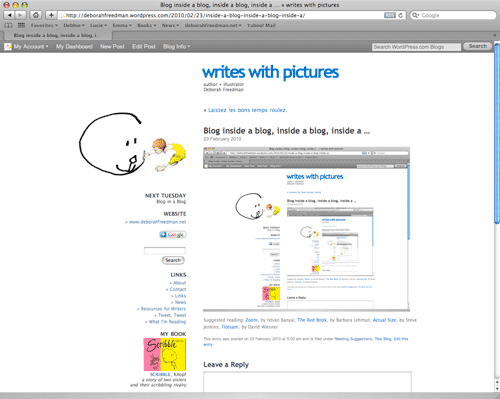Open the News bookmarks dropdown
The image size is (500, 399).
[x=170, y=25]
